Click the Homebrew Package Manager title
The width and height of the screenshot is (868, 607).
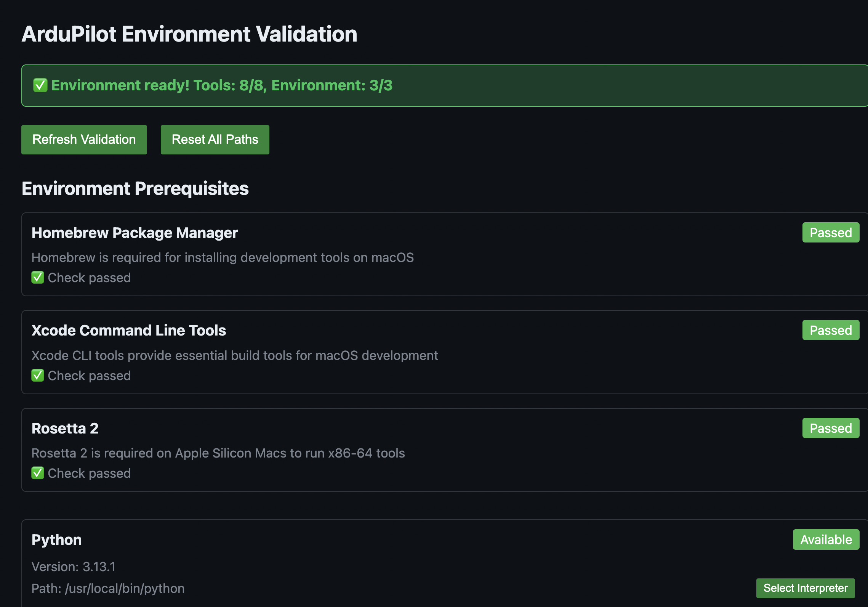click(x=135, y=233)
